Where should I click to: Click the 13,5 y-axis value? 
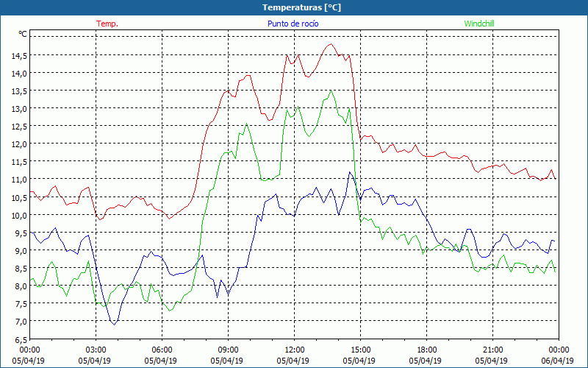click(19, 91)
